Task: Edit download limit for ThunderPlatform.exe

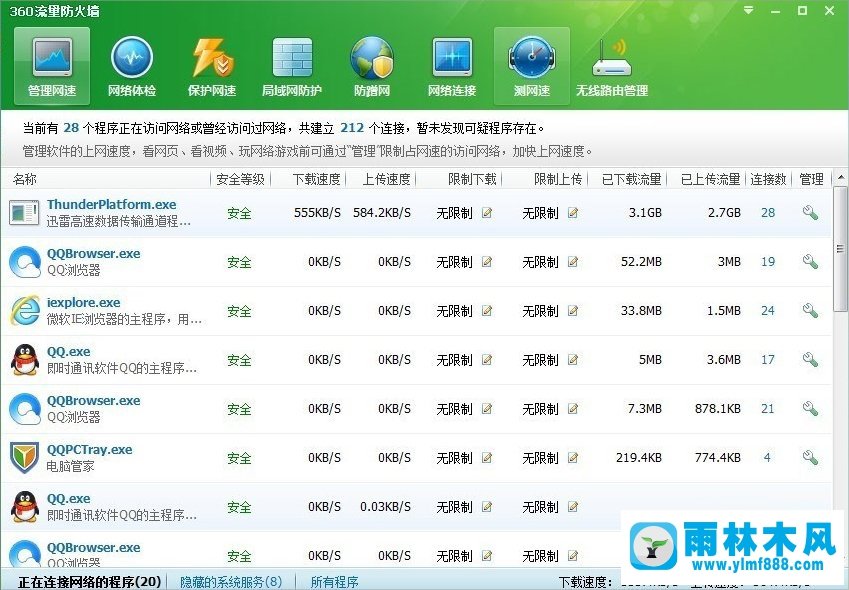Action: [487, 213]
